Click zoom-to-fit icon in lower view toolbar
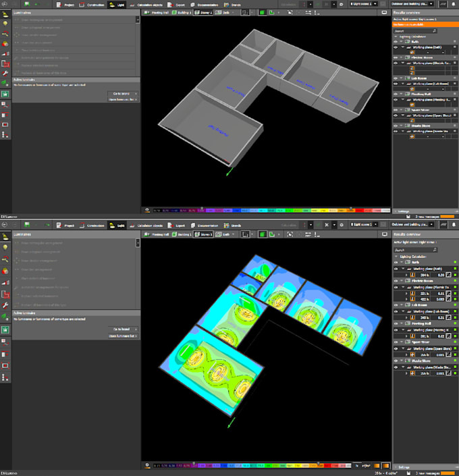The height and width of the screenshot is (476, 459). tap(290, 234)
